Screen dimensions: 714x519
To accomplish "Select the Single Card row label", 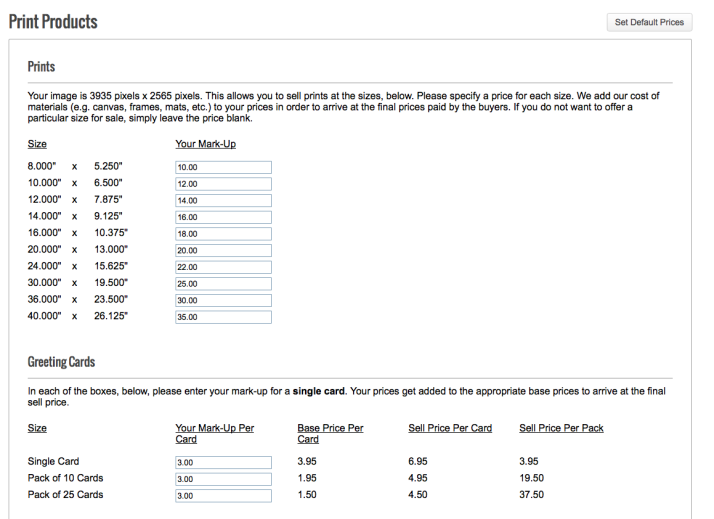I will [53, 461].
